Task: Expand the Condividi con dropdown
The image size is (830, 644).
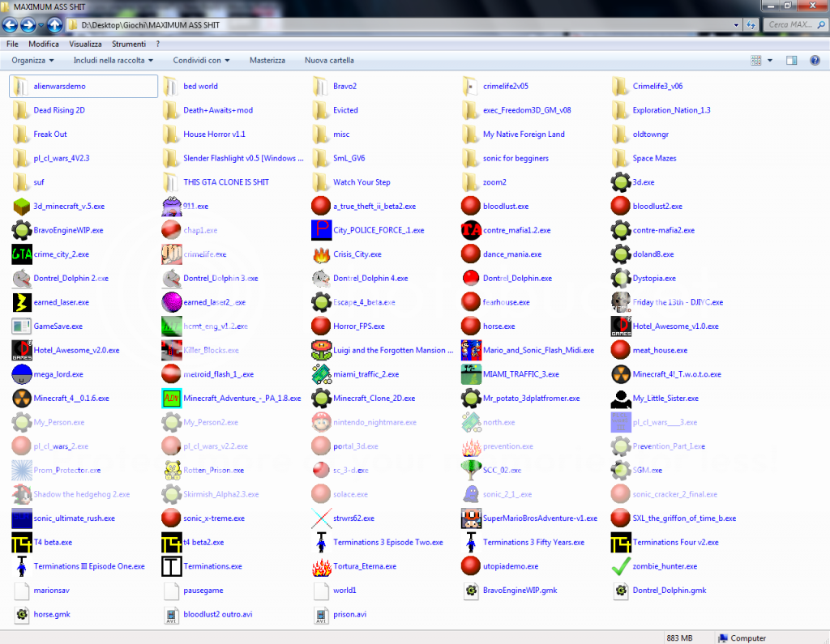Action: pos(201,61)
